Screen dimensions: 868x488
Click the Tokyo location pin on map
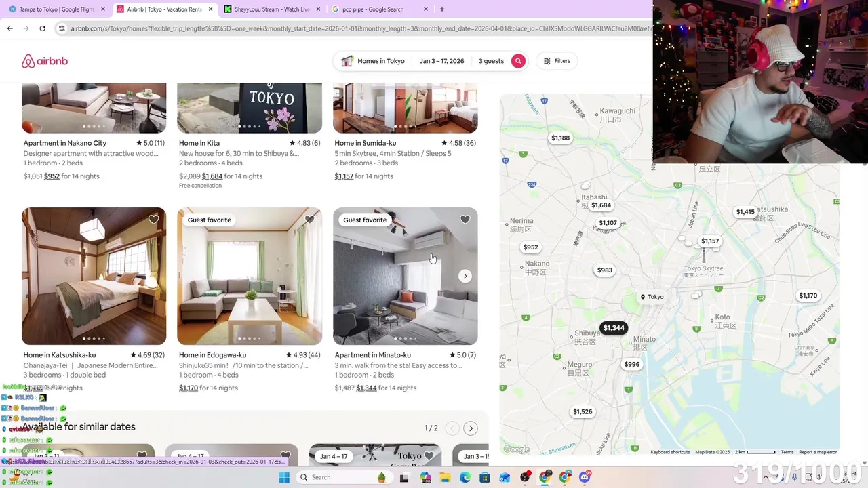pos(652,297)
